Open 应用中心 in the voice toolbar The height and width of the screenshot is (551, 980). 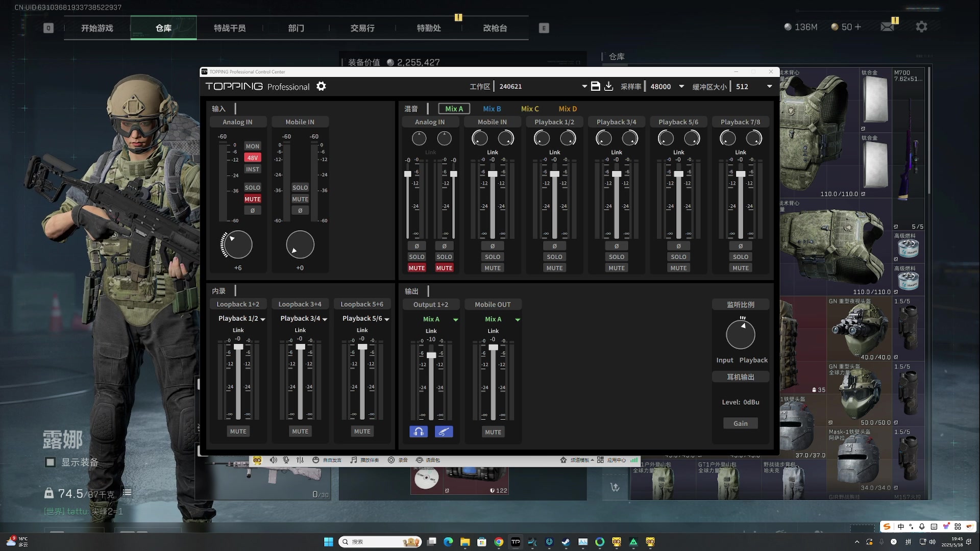(611, 460)
